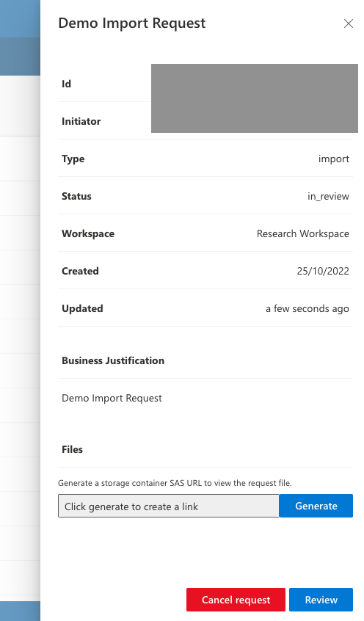Click the Initiator field label
This screenshot has width=364, height=621.
coord(81,122)
